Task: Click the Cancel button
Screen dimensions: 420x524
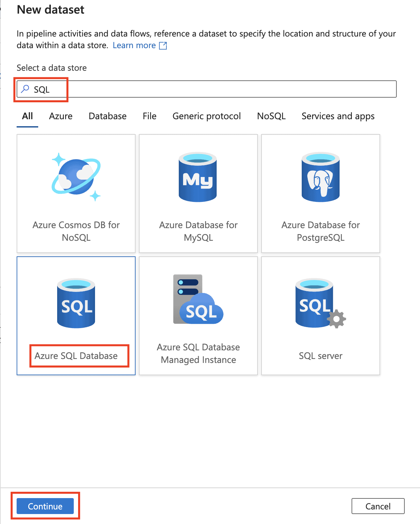Action: (378, 506)
